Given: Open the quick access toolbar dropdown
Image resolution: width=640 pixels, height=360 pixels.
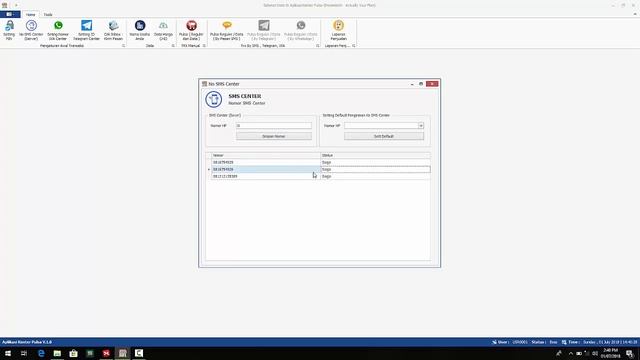Looking at the screenshot, I should [16, 5].
